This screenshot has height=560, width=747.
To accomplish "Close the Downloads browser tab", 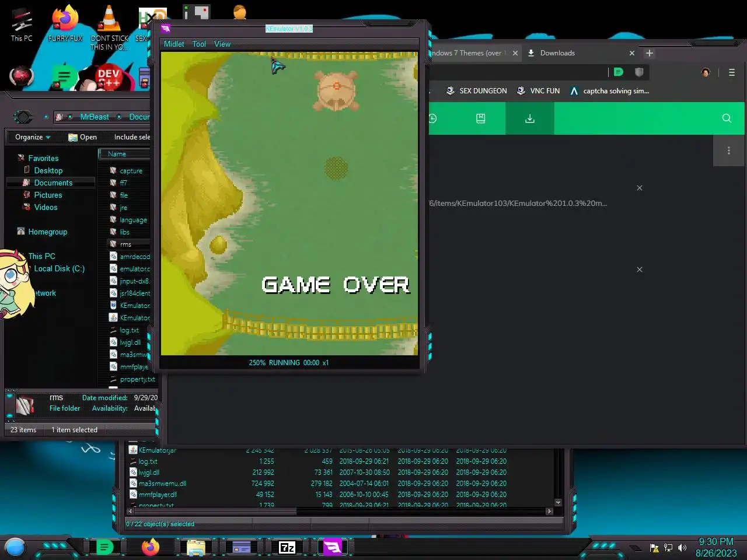I will (631, 53).
